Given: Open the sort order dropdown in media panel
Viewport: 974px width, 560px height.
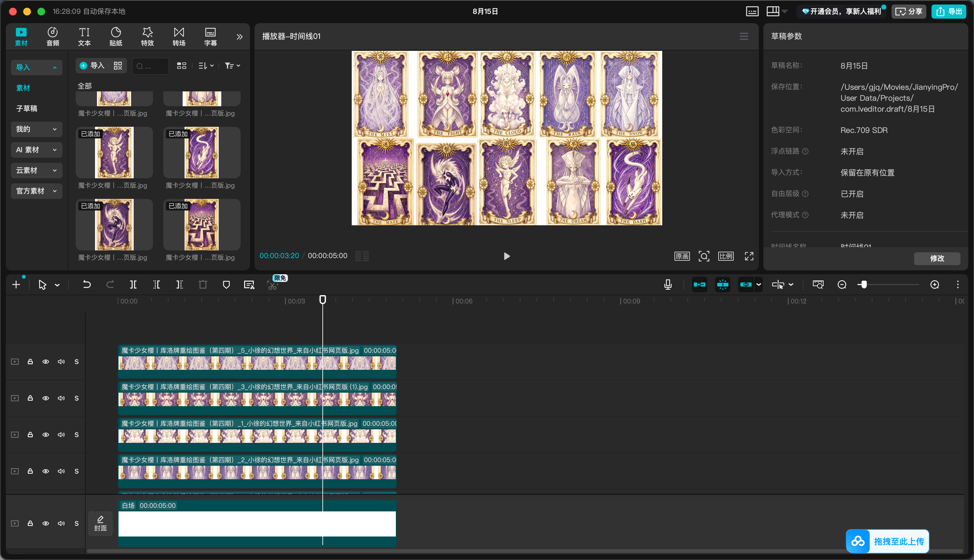Looking at the screenshot, I should pyautogui.click(x=206, y=66).
